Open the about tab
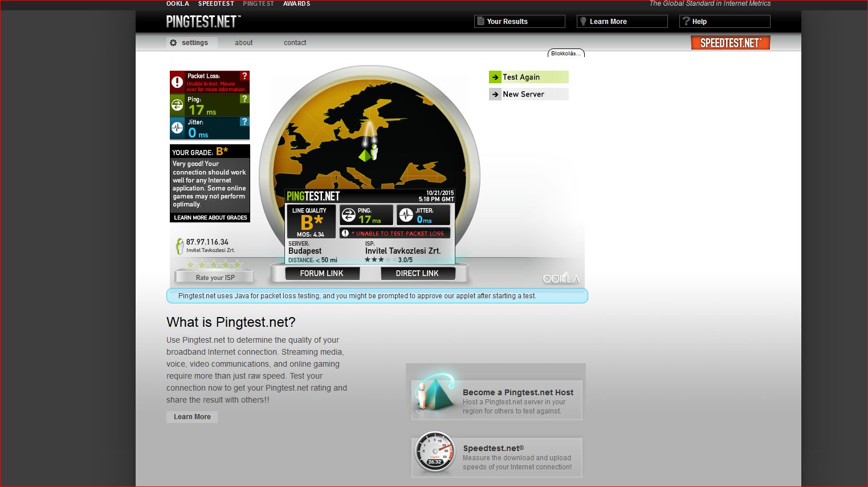868x487 pixels. (x=244, y=43)
